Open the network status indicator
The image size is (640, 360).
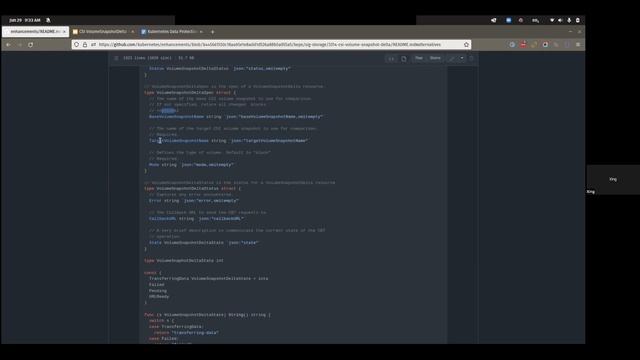552,20
